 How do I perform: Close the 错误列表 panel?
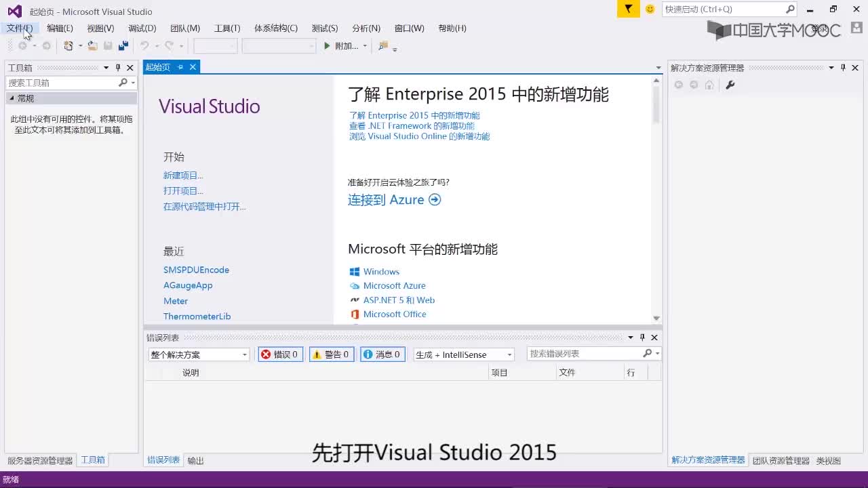pyautogui.click(x=654, y=338)
